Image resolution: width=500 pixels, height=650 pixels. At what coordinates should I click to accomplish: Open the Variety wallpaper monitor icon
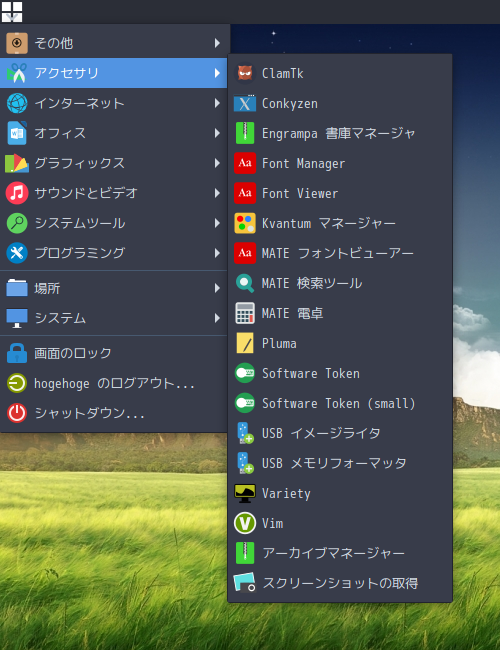pyautogui.click(x=245, y=493)
